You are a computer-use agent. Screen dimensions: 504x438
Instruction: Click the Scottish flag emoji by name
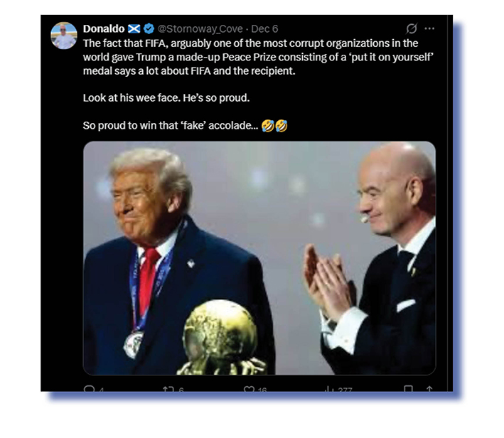(x=134, y=28)
